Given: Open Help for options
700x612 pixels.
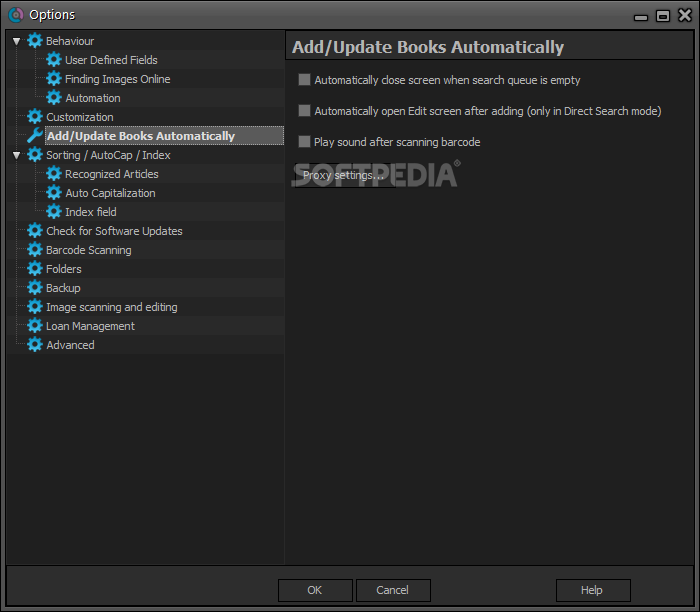Looking at the screenshot, I should click(x=593, y=590).
